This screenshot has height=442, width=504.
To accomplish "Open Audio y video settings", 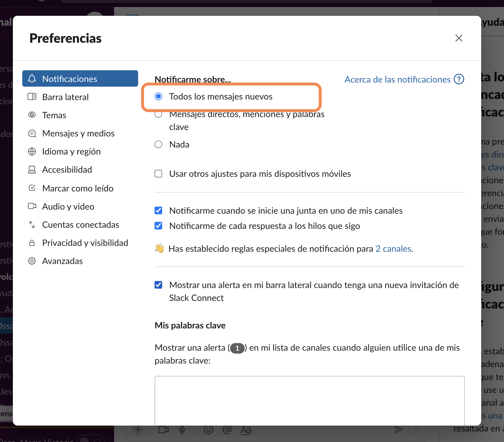I will [x=80, y=206].
